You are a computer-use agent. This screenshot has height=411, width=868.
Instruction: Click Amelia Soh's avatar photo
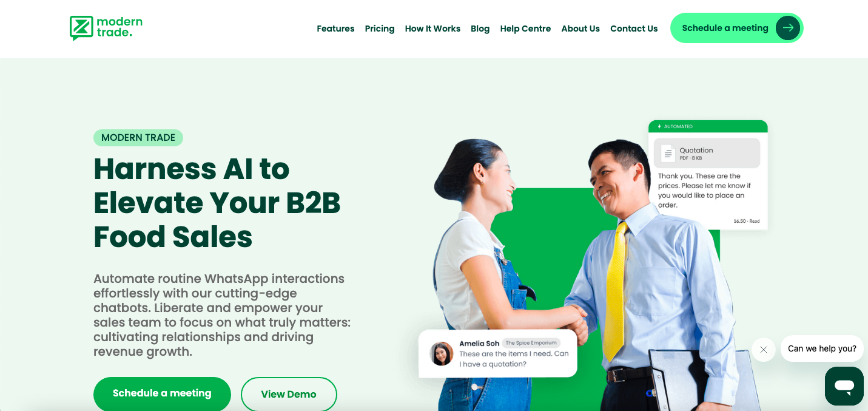click(442, 354)
